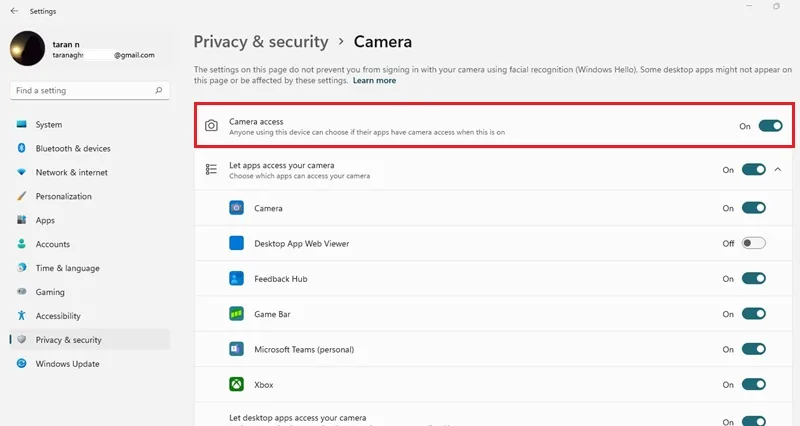Turn off Feedback Hub camera access
The image size is (800, 426).
(754, 279)
